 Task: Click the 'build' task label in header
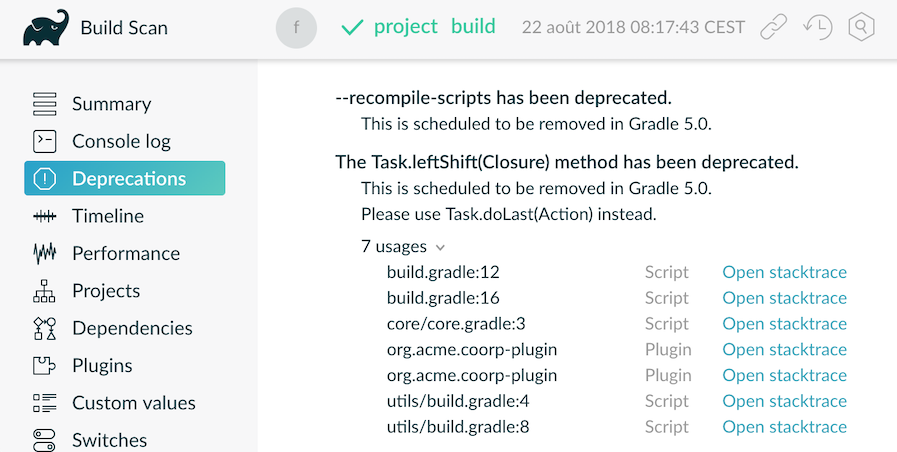[473, 27]
